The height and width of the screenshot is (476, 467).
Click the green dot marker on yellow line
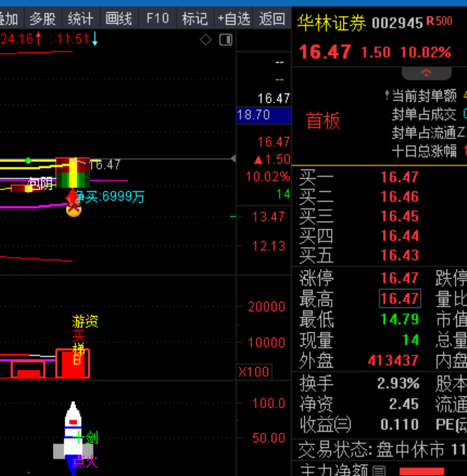point(28,161)
